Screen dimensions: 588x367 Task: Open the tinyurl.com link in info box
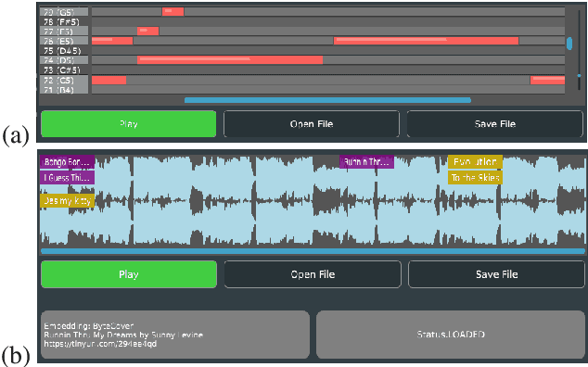100,344
